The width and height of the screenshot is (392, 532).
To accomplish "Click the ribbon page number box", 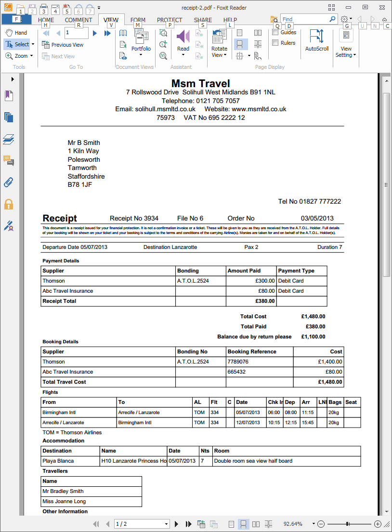I will (77, 33).
